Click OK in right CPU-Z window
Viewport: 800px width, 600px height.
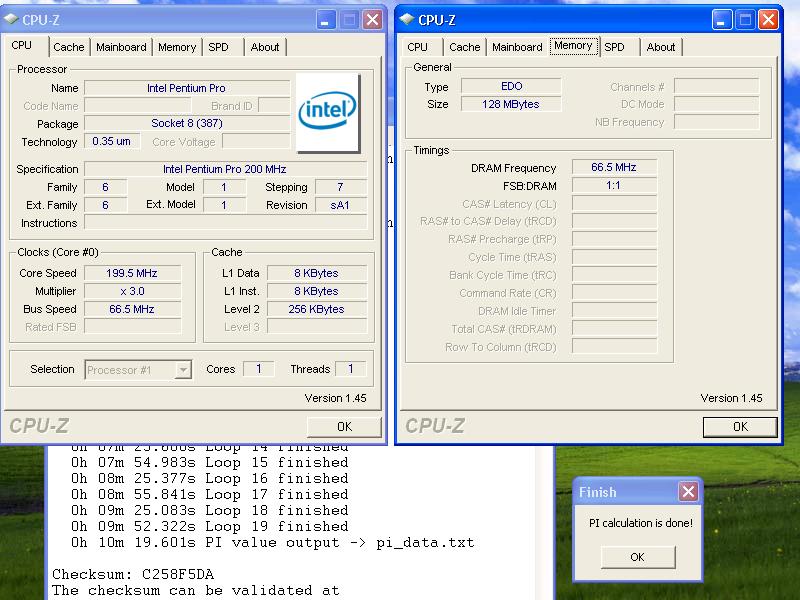coord(740,427)
